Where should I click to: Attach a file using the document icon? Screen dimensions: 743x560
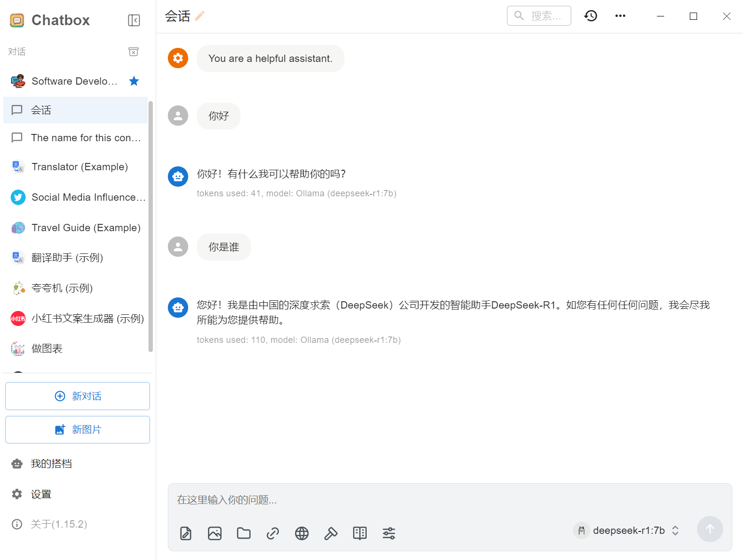[x=186, y=533]
